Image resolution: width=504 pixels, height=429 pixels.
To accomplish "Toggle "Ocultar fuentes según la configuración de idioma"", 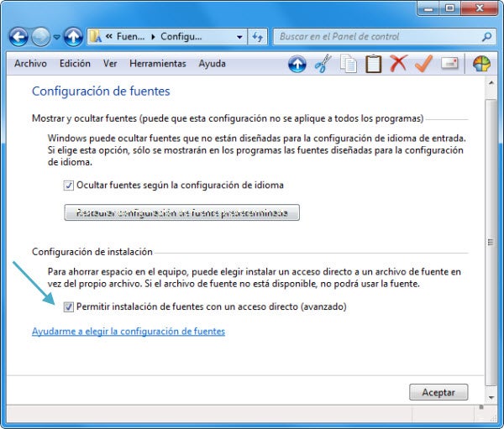I will point(69,186).
